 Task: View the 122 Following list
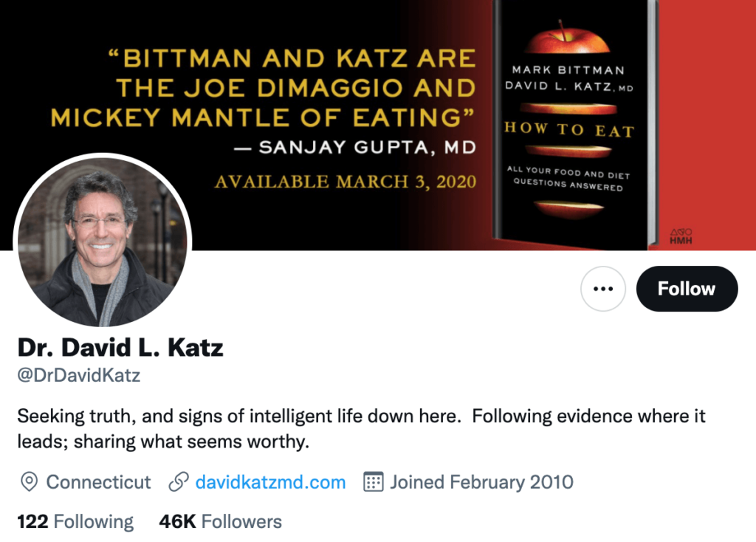pyautogui.click(x=75, y=522)
